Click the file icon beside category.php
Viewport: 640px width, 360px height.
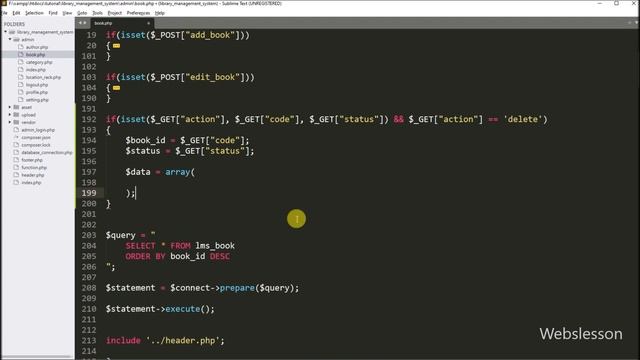click(21, 62)
